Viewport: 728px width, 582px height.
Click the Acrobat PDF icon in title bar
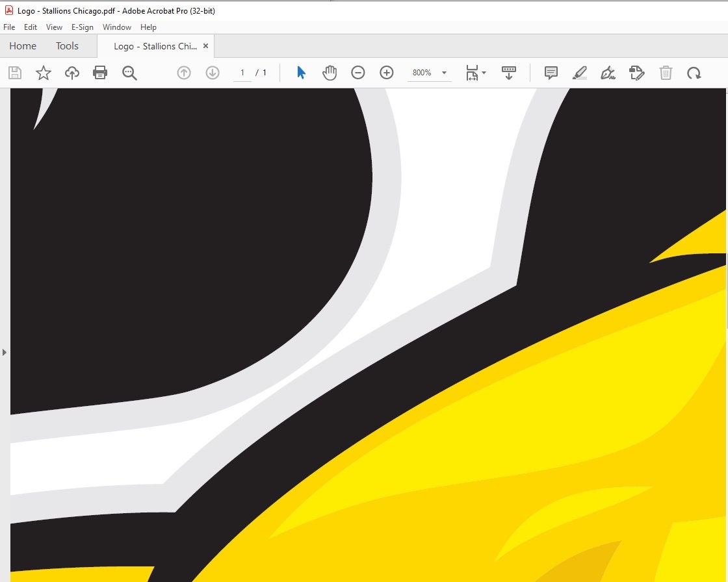[9, 10]
